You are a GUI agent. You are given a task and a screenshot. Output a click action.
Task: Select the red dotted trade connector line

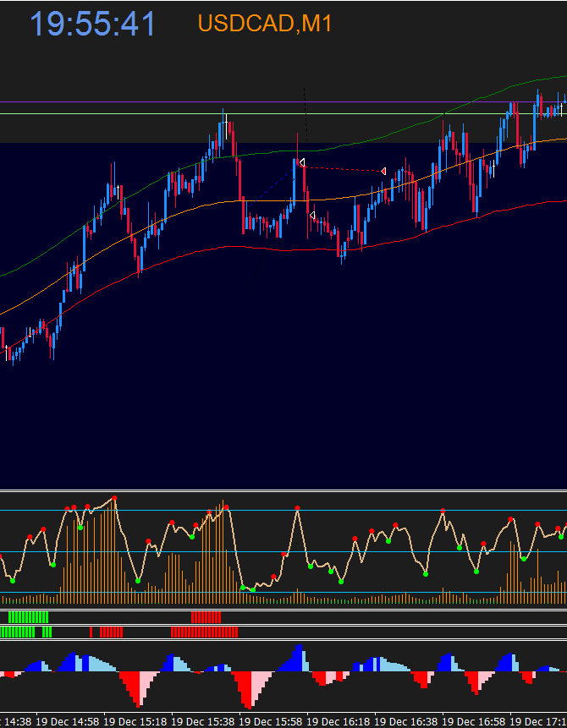343,168
